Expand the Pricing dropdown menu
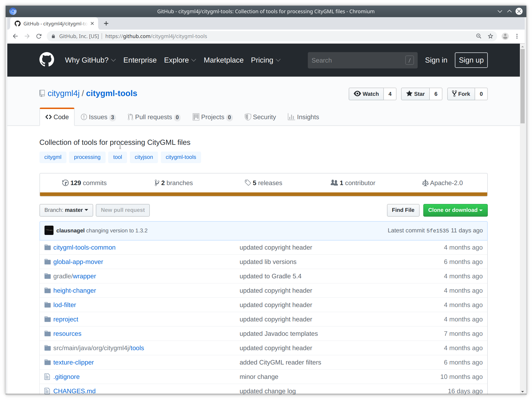The width and height of the screenshot is (532, 400). (266, 60)
